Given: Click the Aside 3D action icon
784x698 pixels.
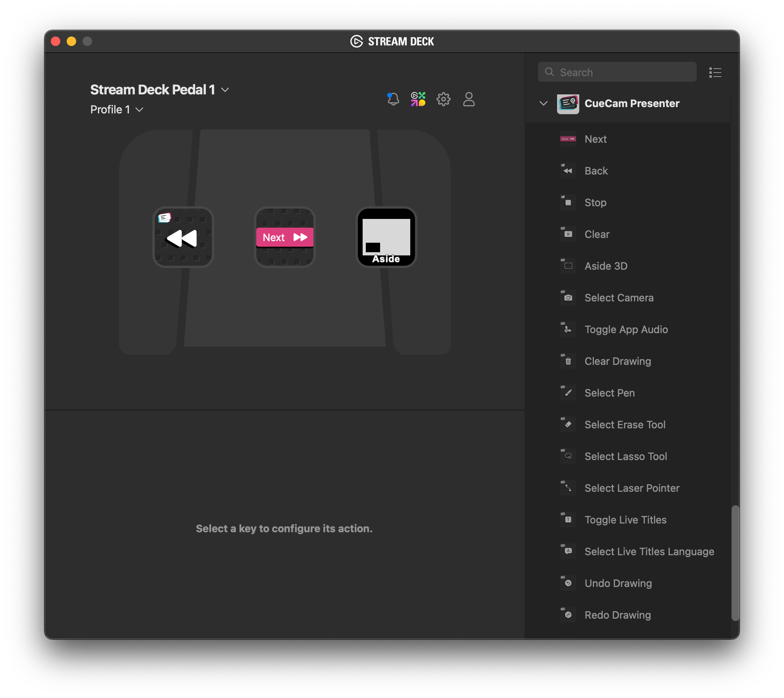Looking at the screenshot, I should pos(568,266).
